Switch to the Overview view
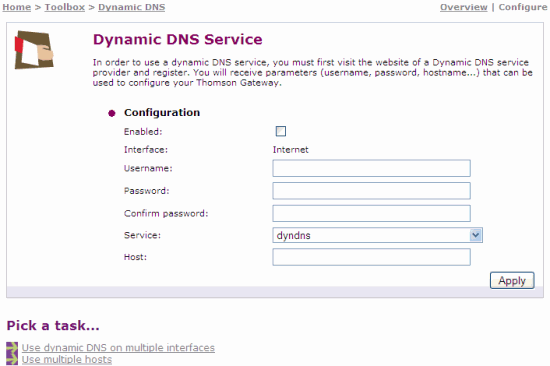 tap(464, 7)
